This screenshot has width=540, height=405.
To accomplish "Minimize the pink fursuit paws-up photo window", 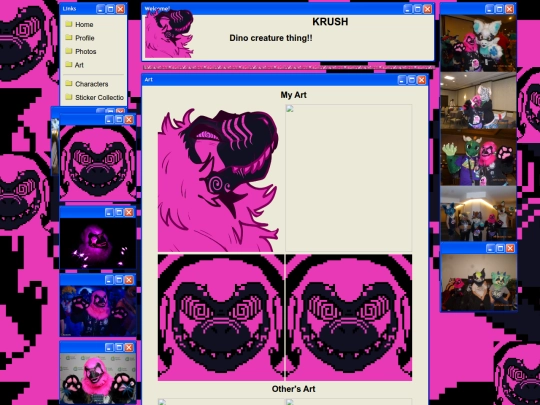I will pos(109,347).
